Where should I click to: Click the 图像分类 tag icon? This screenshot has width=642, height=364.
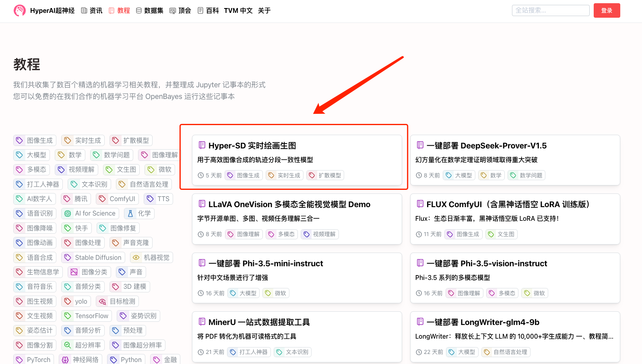[x=74, y=272]
